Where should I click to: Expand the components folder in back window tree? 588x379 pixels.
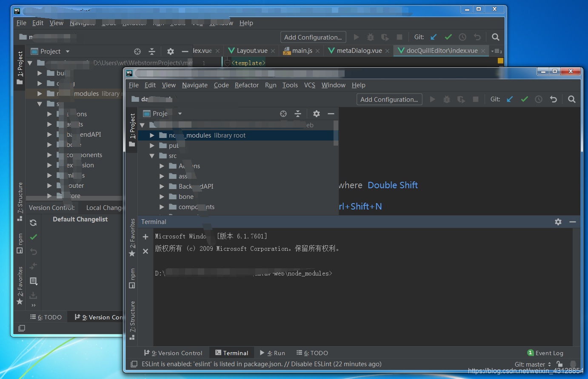(49, 155)
